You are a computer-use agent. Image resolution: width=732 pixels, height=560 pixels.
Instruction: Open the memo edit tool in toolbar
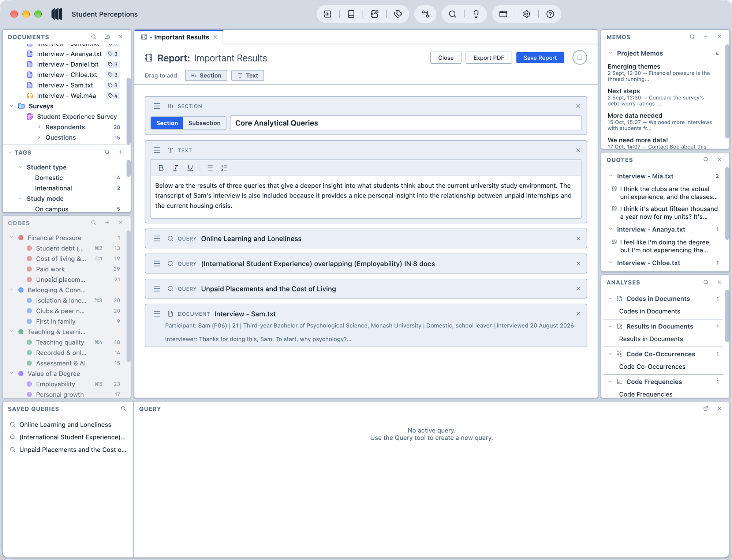click(x=374, y=14)
